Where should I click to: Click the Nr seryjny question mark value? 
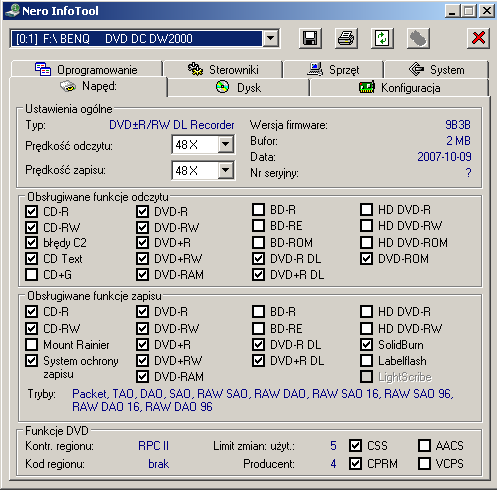468,173
